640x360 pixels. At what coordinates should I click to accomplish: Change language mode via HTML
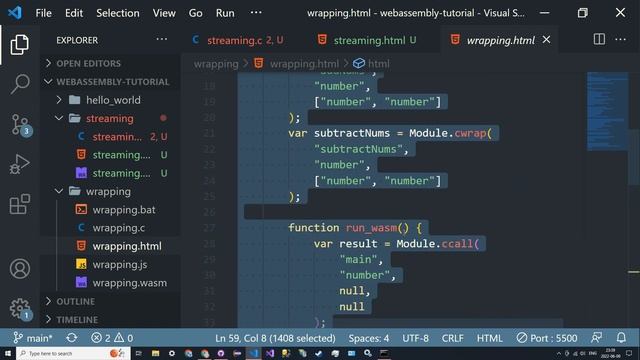(x=489, y=338)
